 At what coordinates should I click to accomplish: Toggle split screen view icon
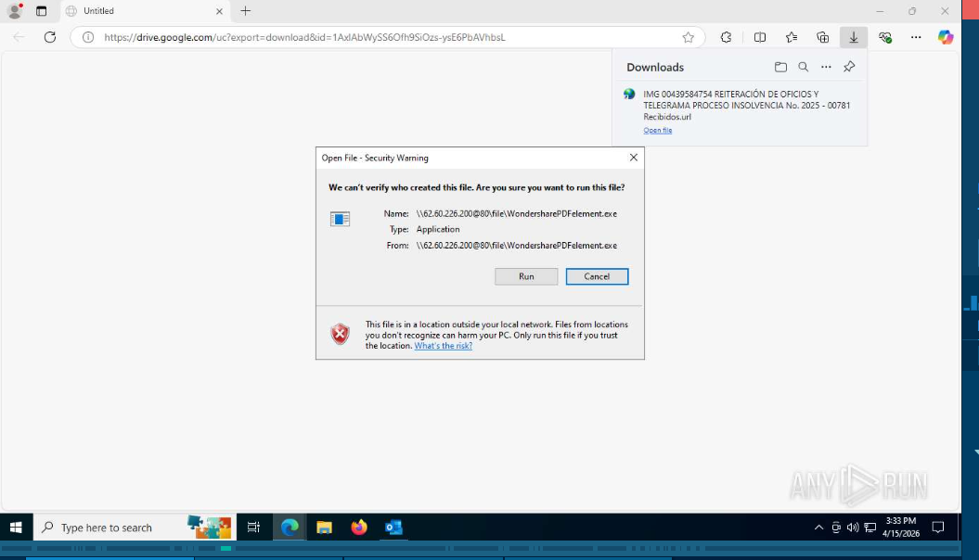760,37
